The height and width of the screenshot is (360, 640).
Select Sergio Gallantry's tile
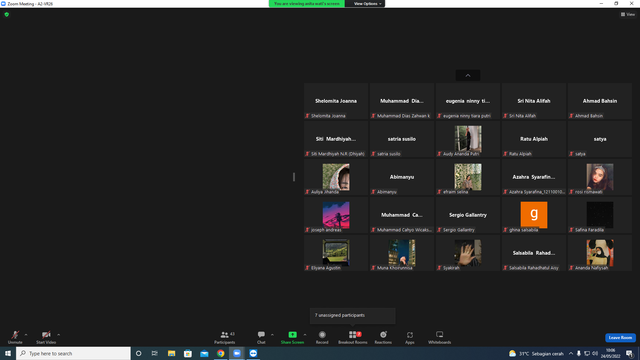point(468,215)
